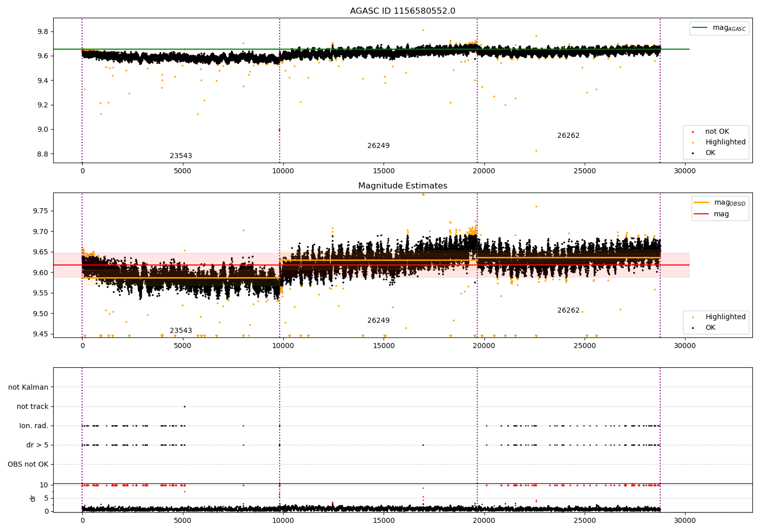Click the '23543' label in the Magnitude Estimates plot
The width and height of the screenshot is (760, 532).
tap(181, 331)
